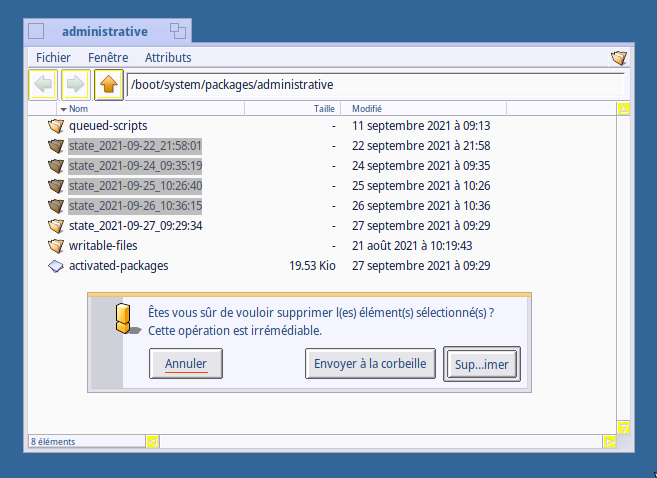Click the zoom box in the title tab

178,31
